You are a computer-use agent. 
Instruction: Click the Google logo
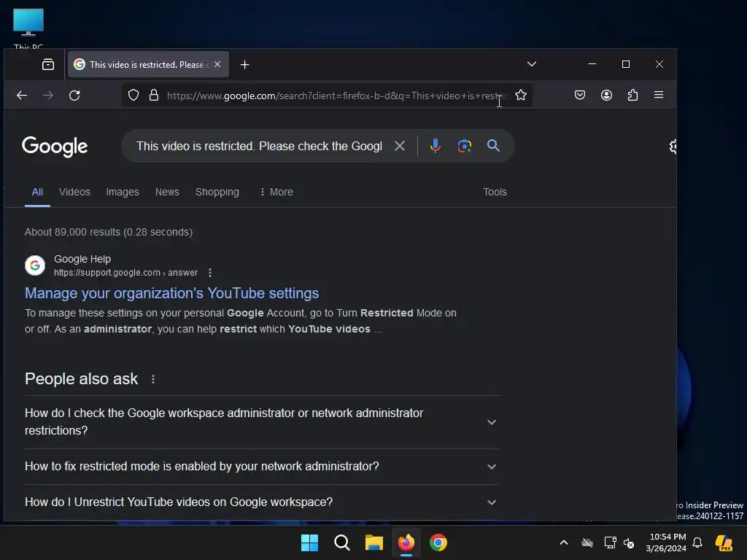click(55, 147)
